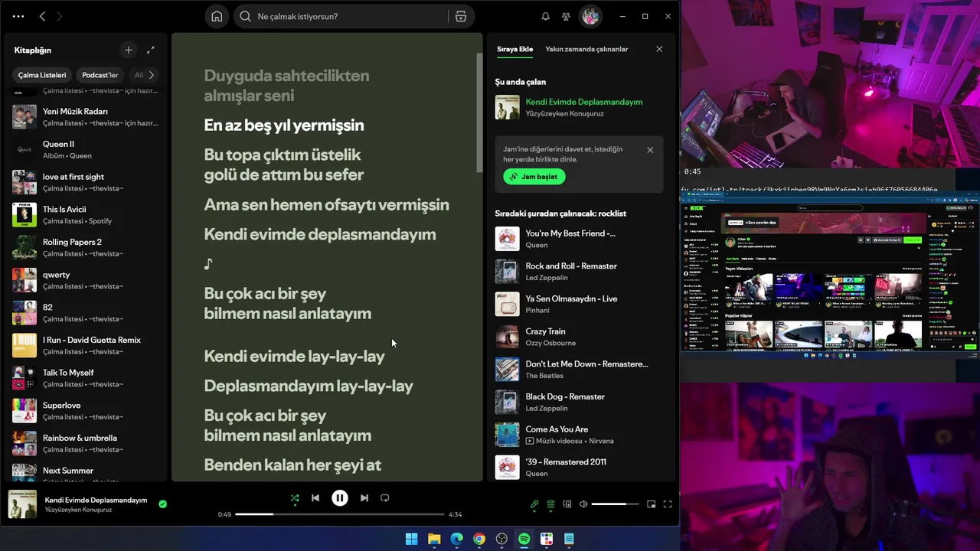
Task: Jump to lyric 'Ama sen hemen ofsaytı vermişsin'
Action: pyautogui.click(x=326, y=205)
